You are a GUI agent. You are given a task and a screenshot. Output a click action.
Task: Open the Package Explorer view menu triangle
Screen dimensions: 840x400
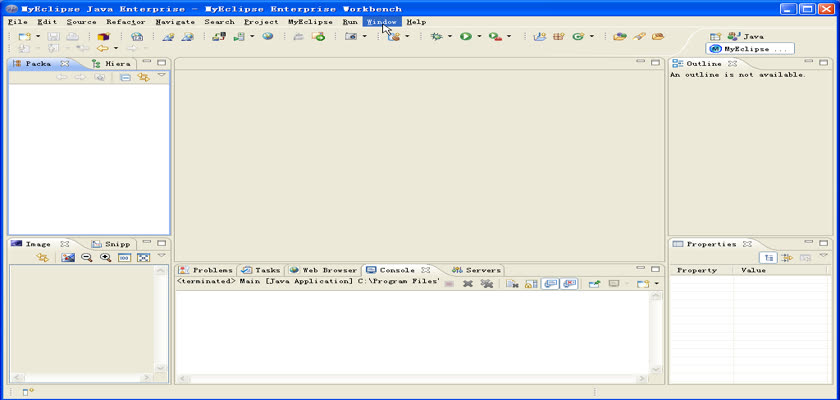[x=161, y=76]
